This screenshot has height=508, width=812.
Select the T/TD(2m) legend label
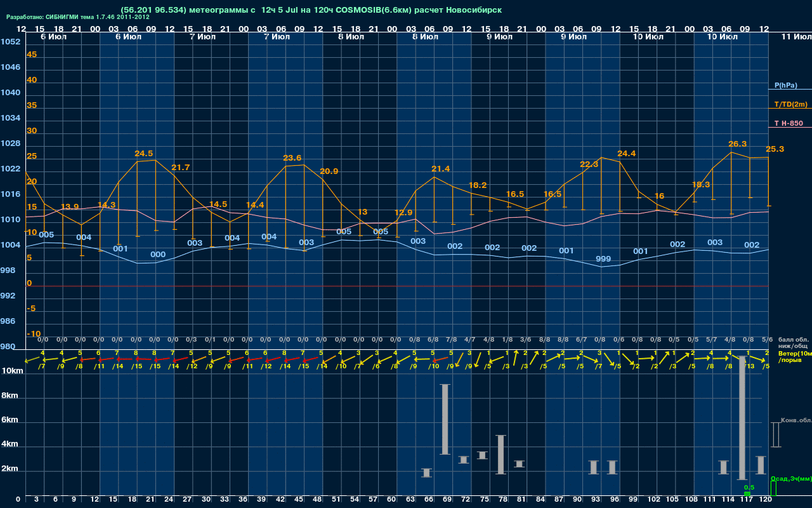coord(790,104)
